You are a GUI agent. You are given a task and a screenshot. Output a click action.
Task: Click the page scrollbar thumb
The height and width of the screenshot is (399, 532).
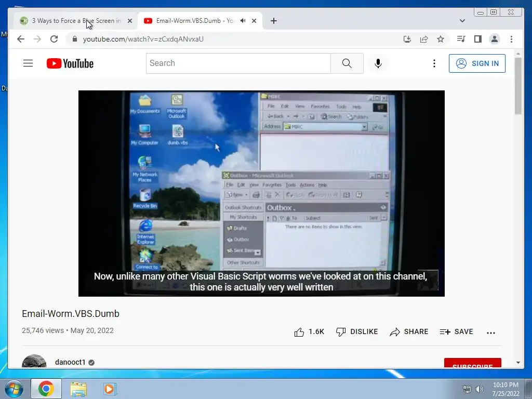click(x=518, y=86)
